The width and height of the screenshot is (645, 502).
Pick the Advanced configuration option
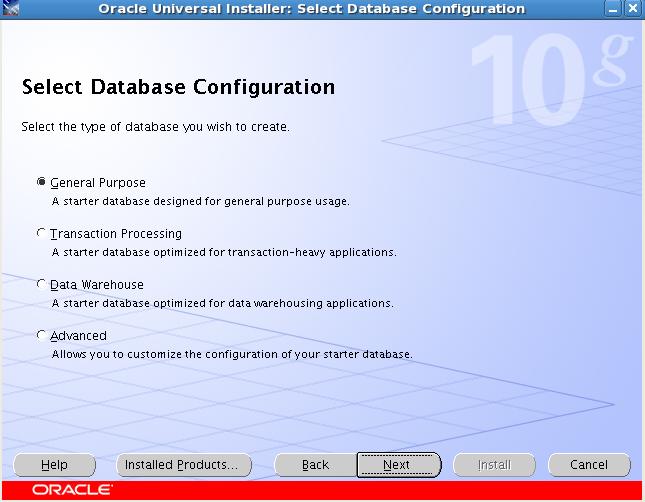(x=41, y=335)
